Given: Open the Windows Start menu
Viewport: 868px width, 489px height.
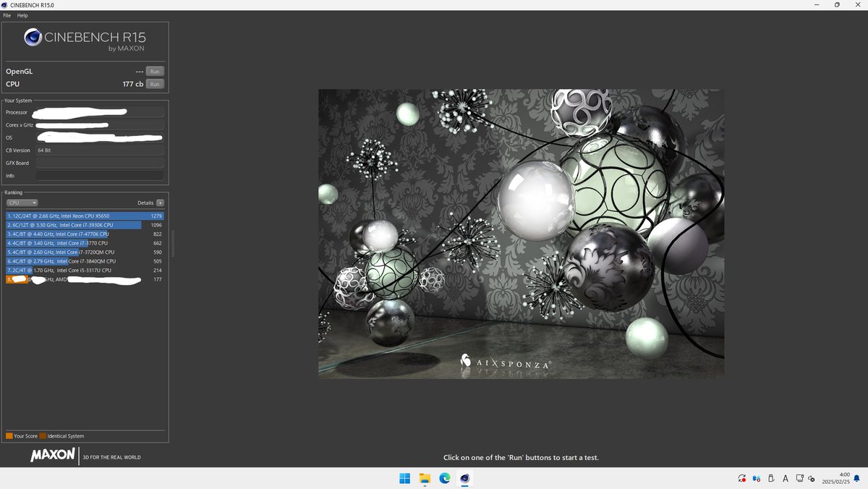Looking at the screenshot, I should 404,478.
